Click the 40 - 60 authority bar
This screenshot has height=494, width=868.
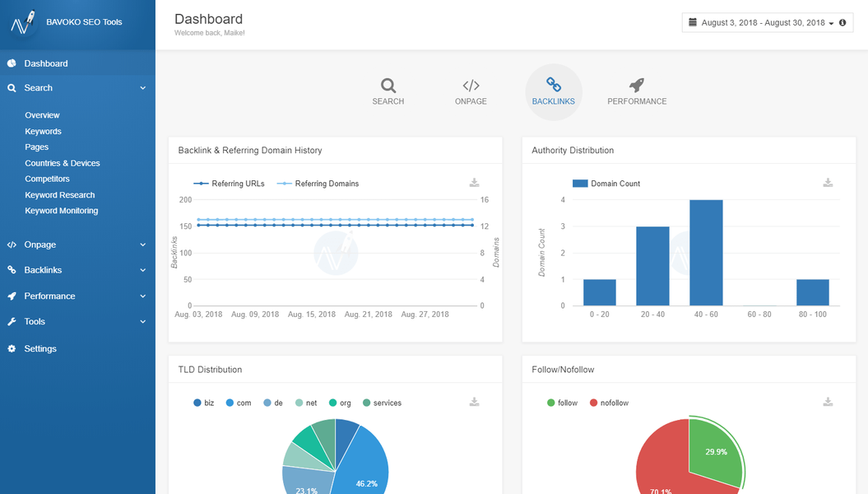706,253
